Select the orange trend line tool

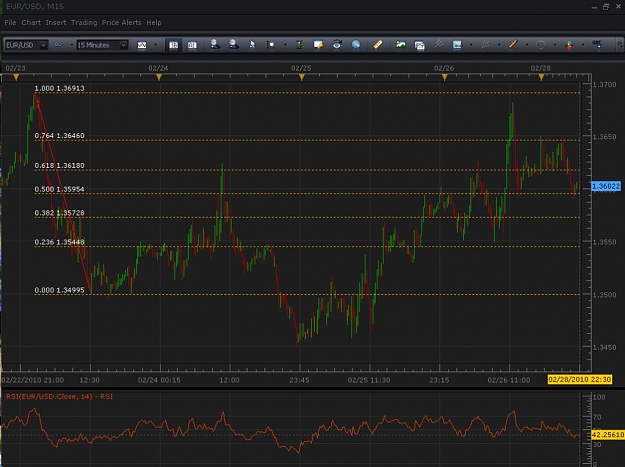513,44
